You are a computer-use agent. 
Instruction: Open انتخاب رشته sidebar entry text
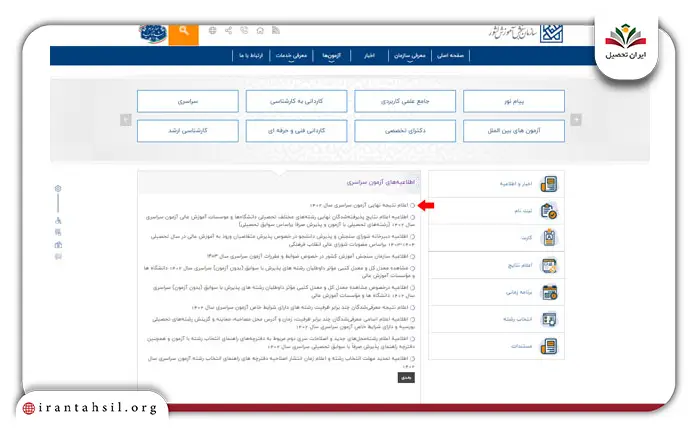click(x=517, y=319)
